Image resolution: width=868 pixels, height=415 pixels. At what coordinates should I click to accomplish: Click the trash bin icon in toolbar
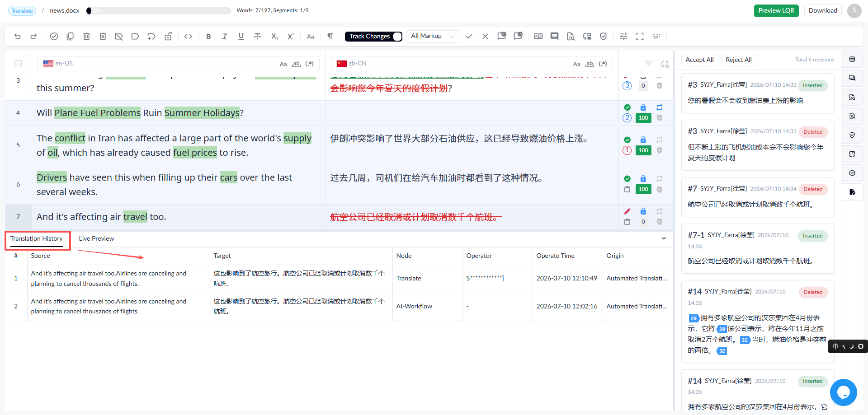[86, 37]
